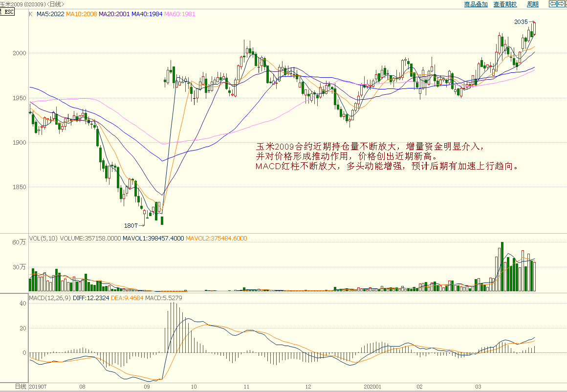Image resolution: width=567 pixels, height=392 pixels.
Task: Select the MA5:2022 indicator label
Action: [50, 14]
